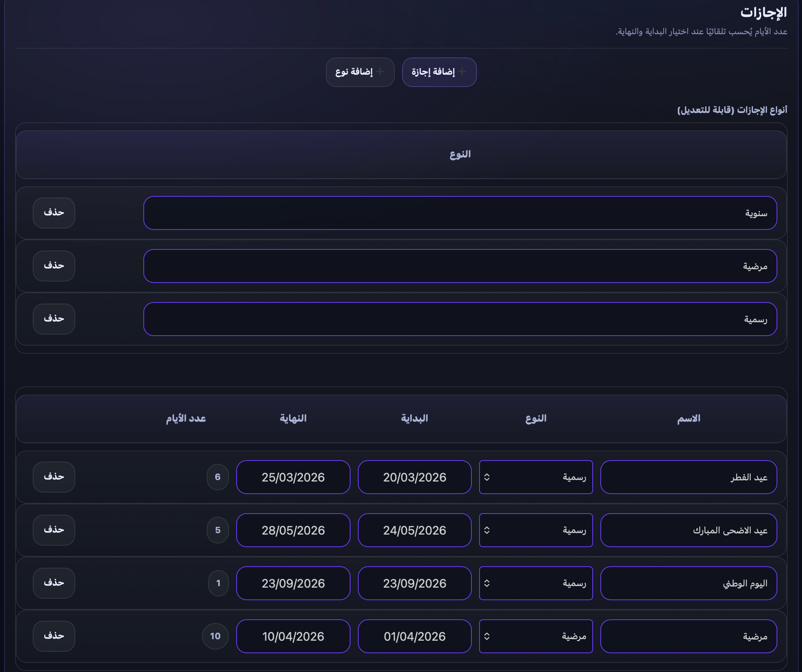Expand type dropdown for عيد الاضحى المبارك row
802x672 pixels.
(536, 530)
